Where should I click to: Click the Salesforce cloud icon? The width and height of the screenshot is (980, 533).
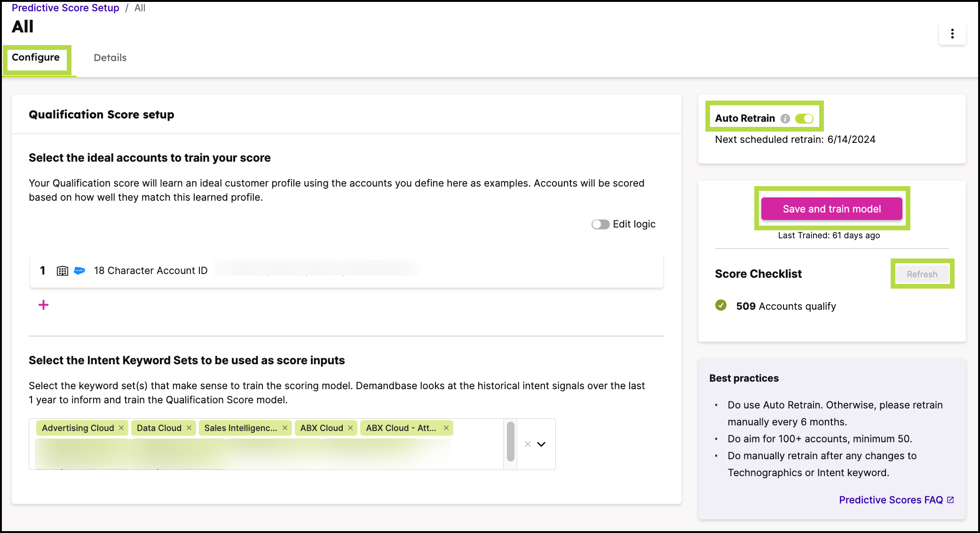click(79, 271)
